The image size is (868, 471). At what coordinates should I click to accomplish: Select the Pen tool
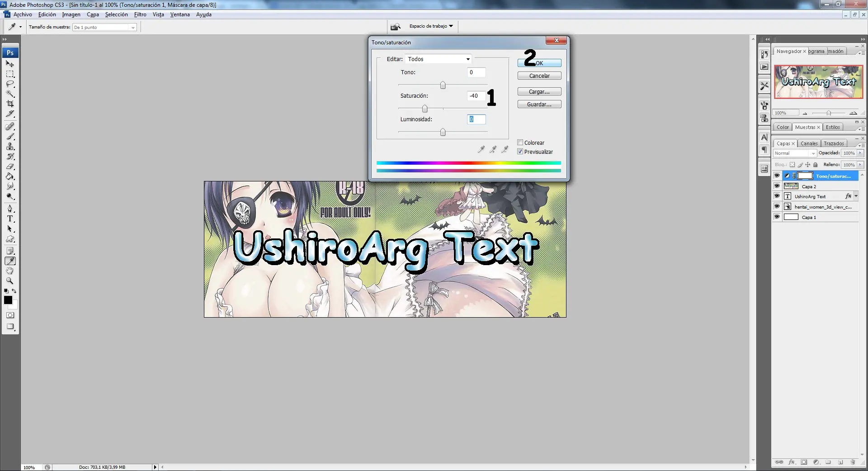click(x=10, y=209)
